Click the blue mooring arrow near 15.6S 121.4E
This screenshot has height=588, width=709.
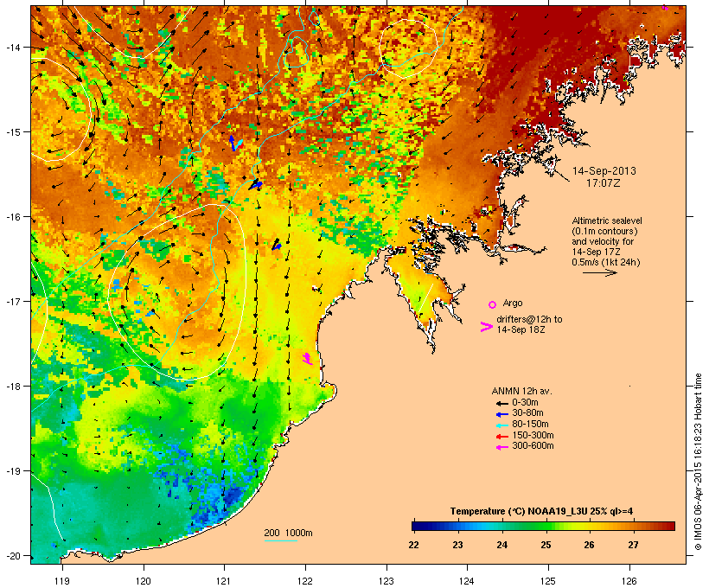click(x=256, y=184)
